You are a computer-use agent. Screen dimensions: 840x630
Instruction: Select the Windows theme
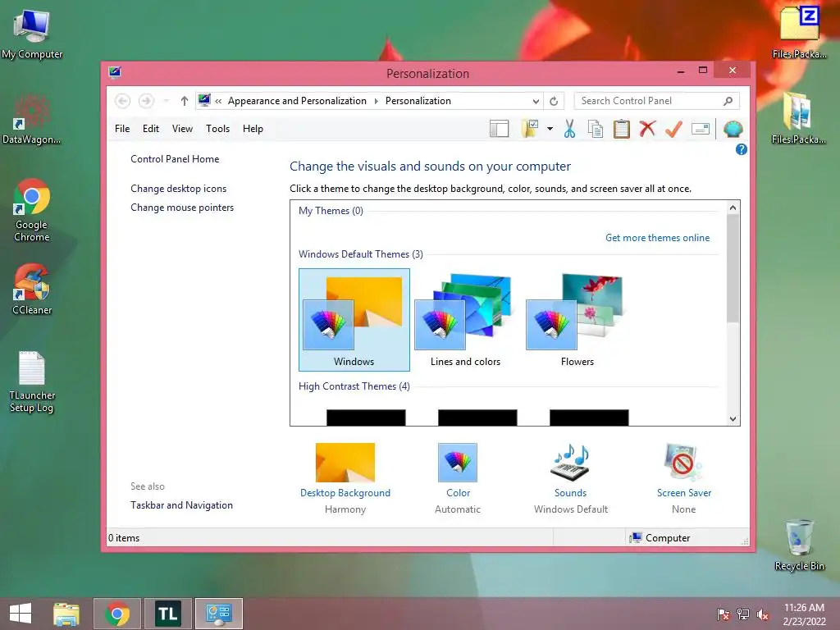click(x=354, y=320)
